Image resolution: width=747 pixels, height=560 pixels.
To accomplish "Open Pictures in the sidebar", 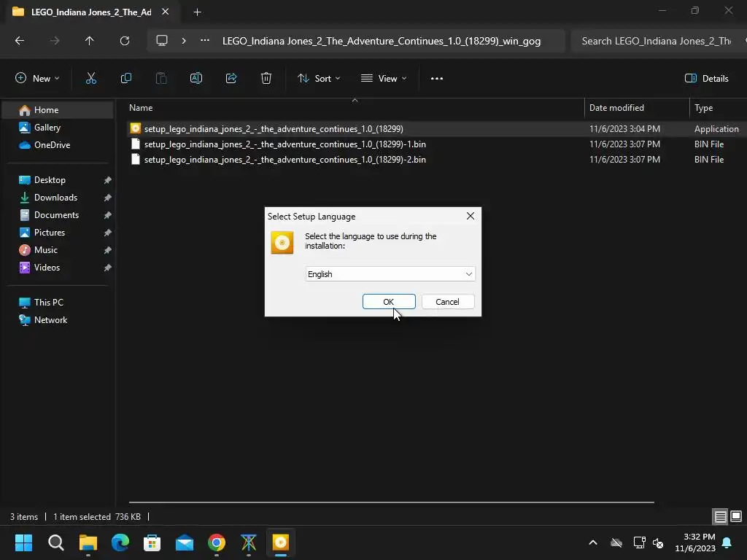I will (49, 233).
